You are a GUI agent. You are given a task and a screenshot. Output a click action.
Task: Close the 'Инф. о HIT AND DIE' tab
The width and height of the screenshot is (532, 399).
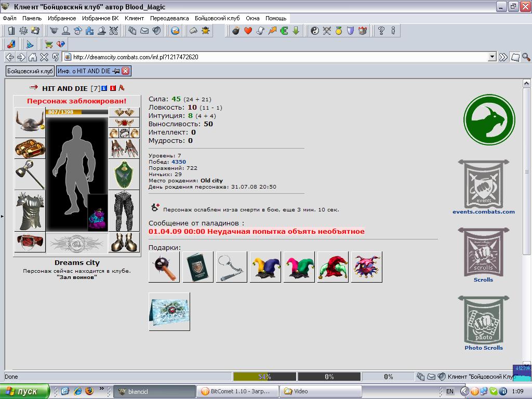coord(126,71)
